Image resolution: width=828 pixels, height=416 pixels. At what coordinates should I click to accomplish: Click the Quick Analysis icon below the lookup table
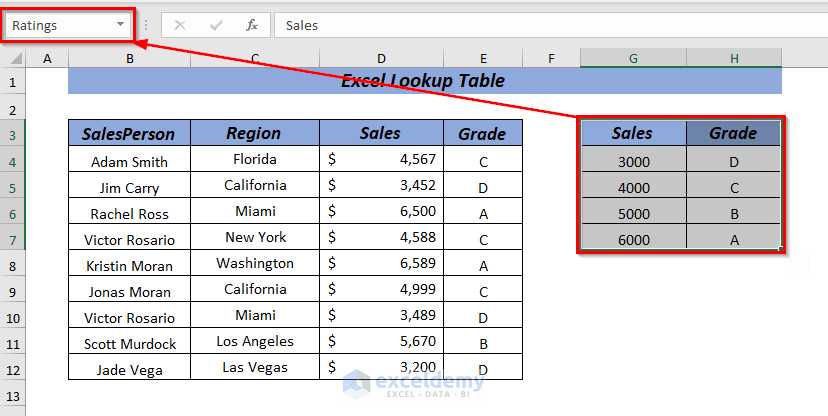796,266
